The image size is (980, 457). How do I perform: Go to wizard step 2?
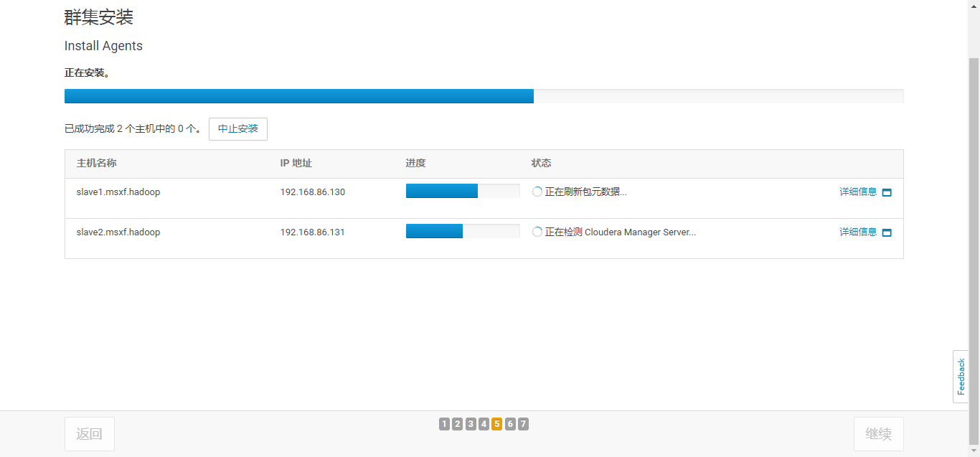click(458, 424)
